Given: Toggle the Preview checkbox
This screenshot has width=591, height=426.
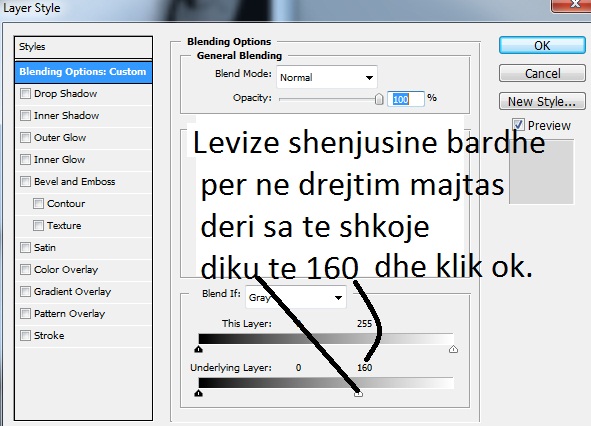Looking at the screenshot, I should tap(518, 125).
